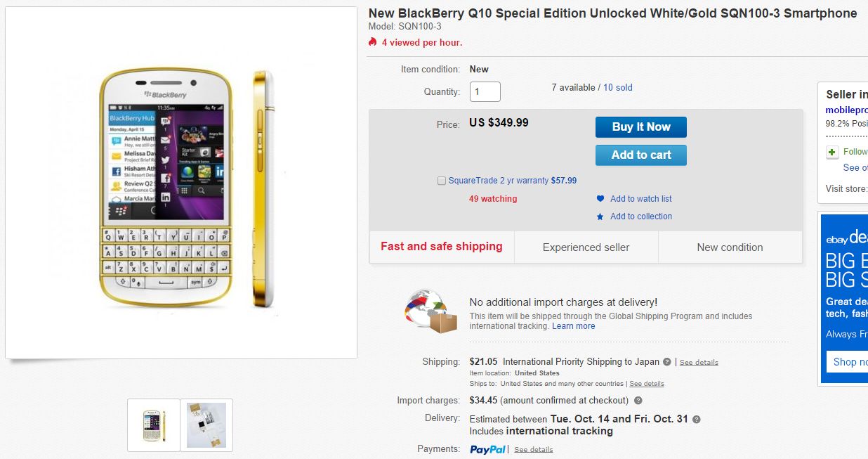Select the first phone front thumbnail

click(x=153, y=425)
